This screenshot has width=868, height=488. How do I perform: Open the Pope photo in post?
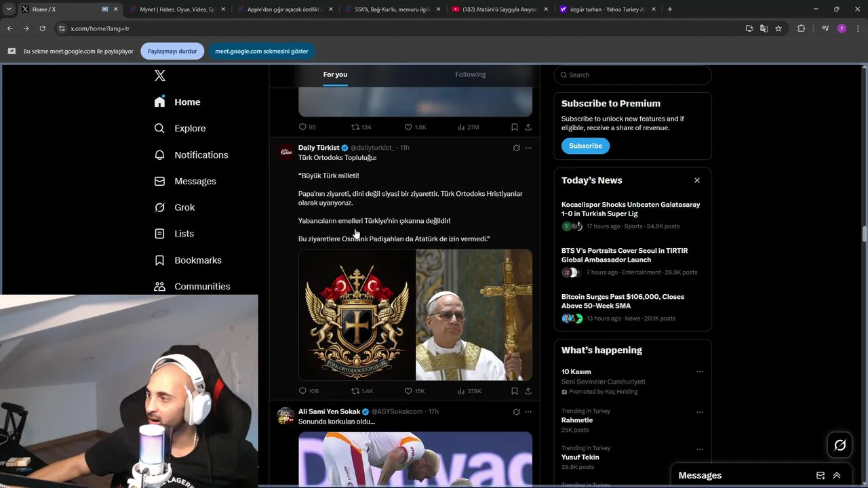(474, 314)
